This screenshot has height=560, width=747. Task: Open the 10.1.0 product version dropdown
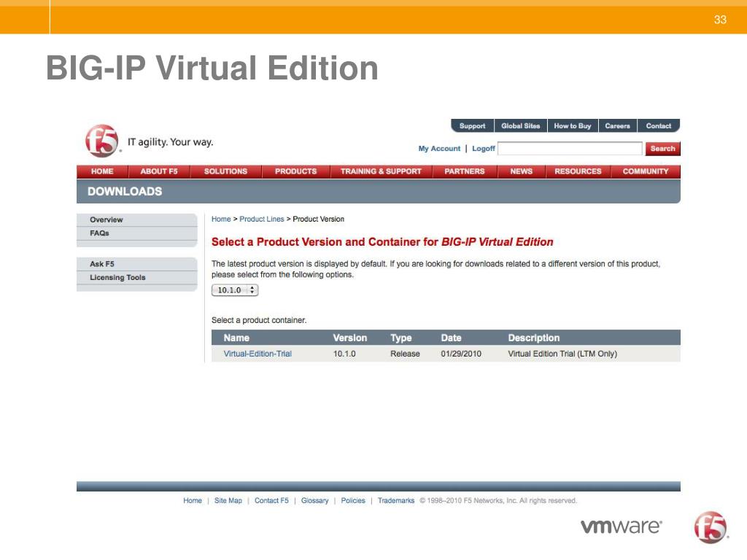(x=235, y=290)
